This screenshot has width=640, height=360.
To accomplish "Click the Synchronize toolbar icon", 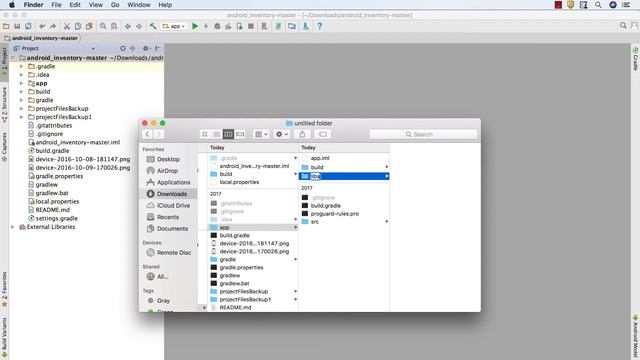I will pos(28,26).
